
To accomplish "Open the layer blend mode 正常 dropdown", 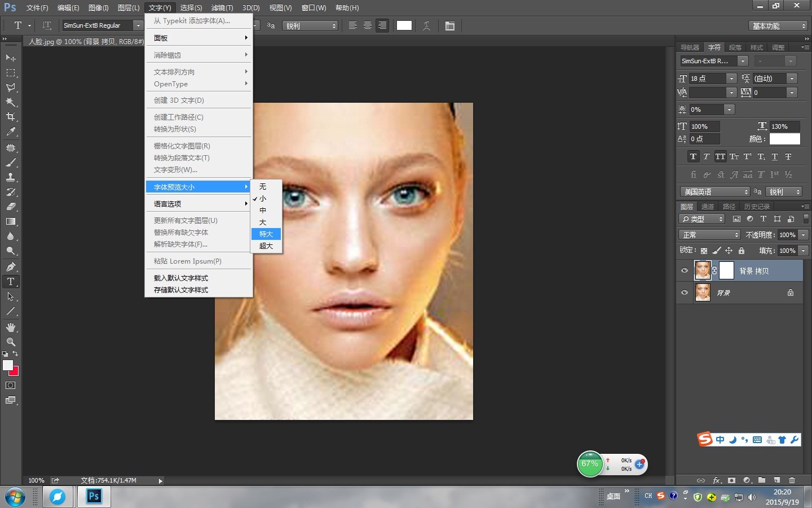I will pos(710,235).
